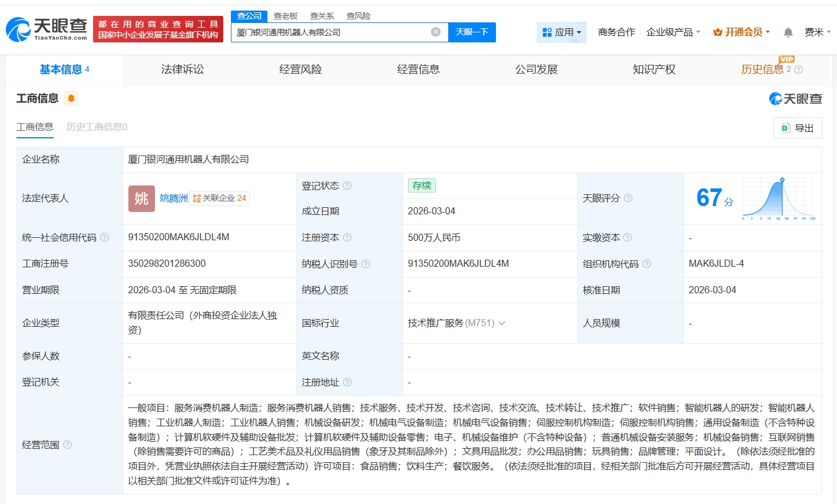Switch to the 法律诉讼 tab
Image resolution: width=837 pixels, height=504 pixels.
(182, 69)
